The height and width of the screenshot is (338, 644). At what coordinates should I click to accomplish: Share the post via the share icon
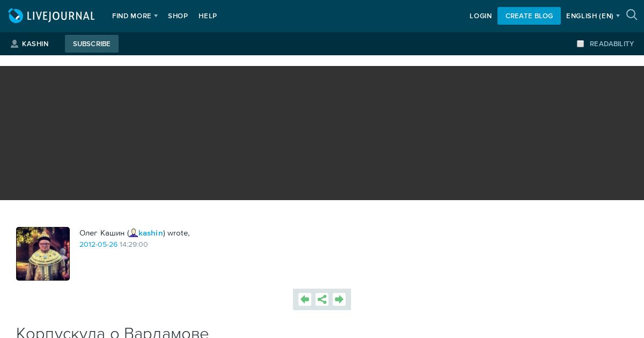tap(322, 299)
